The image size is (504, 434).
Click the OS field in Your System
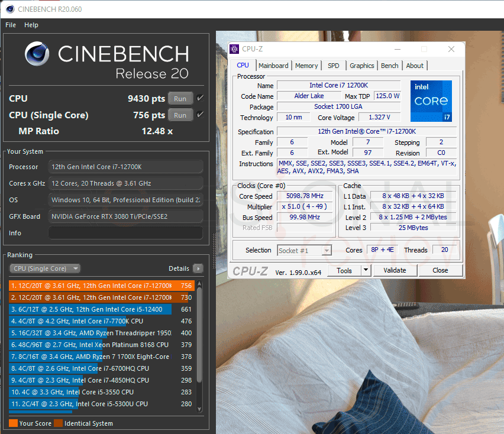pyautogui.click(x=125, y=200)
